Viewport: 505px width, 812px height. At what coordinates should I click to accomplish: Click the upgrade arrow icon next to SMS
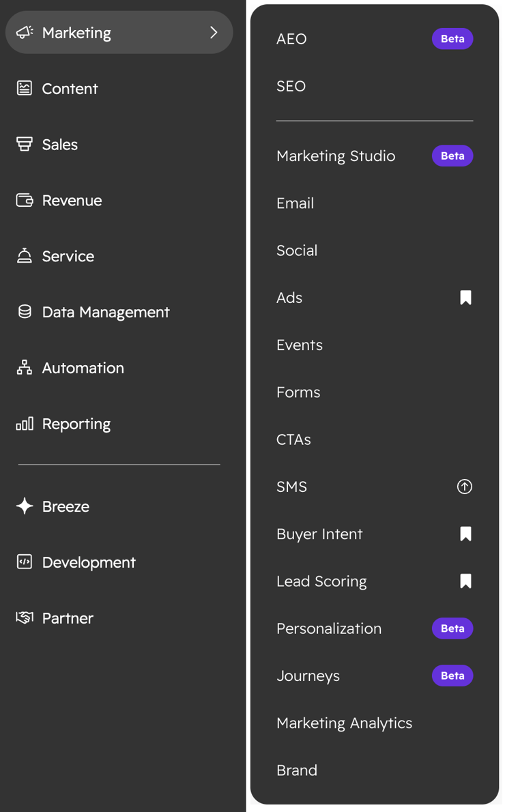[465, 487]
